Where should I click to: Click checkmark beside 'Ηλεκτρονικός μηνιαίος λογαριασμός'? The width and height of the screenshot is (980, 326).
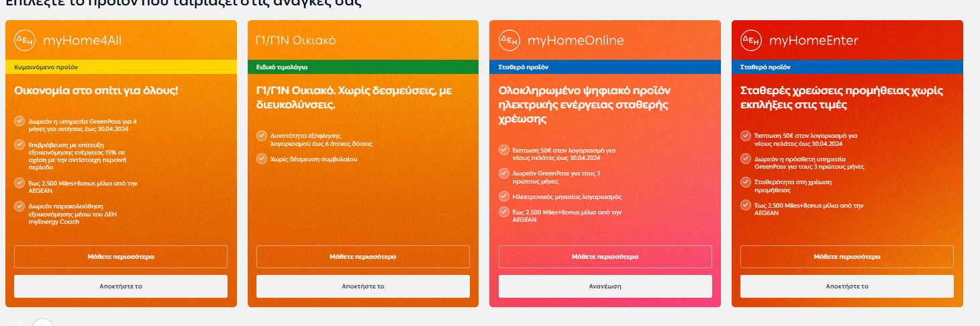click(x=503, y=196)
